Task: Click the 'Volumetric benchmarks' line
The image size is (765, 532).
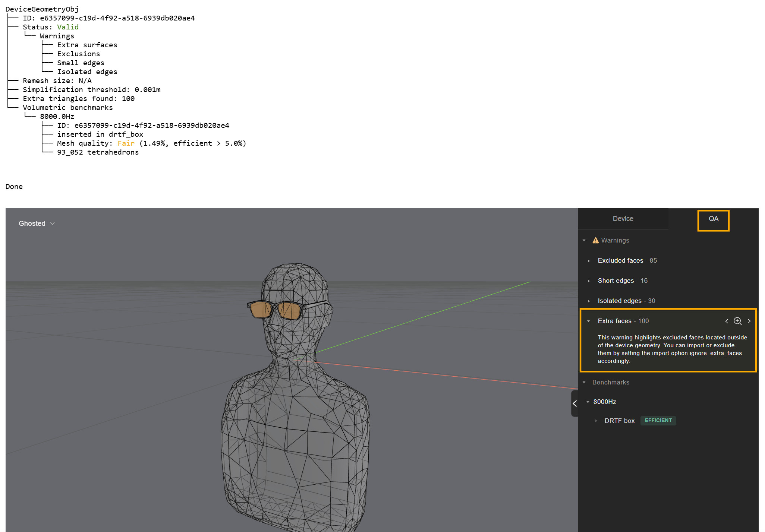Action: [67, 108]
